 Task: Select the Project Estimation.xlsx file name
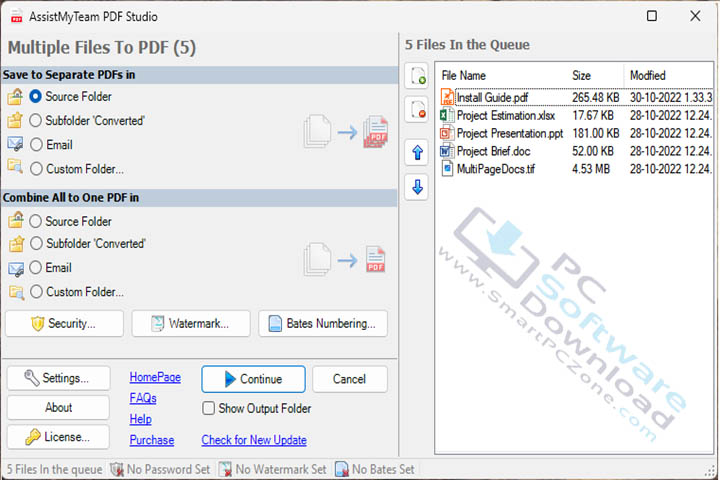506,115
